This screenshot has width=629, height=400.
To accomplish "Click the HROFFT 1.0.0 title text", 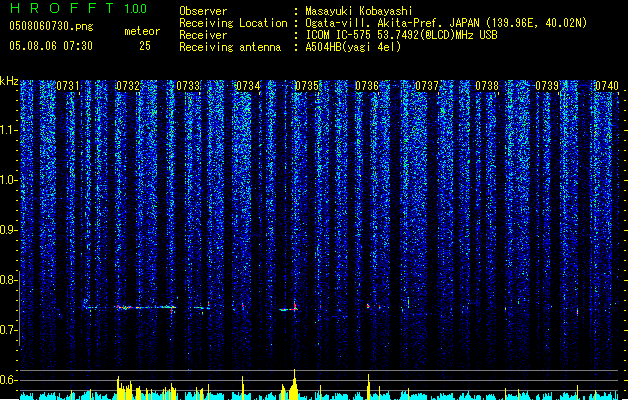I will (78, 8).
